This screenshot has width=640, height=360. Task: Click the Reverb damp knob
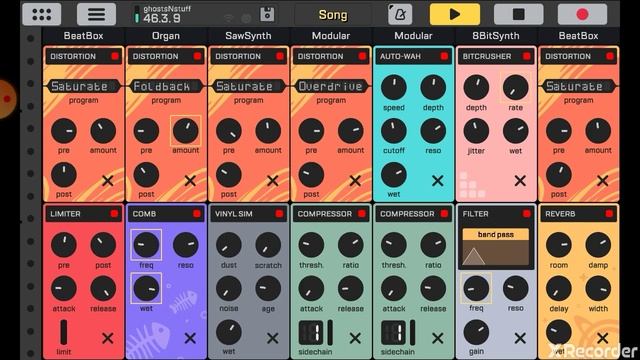[598, 245]
